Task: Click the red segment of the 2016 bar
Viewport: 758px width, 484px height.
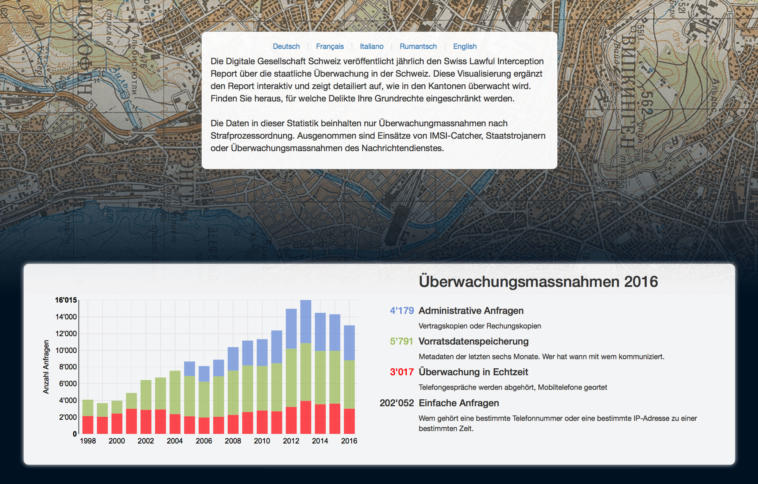Action: click(350, 421)
